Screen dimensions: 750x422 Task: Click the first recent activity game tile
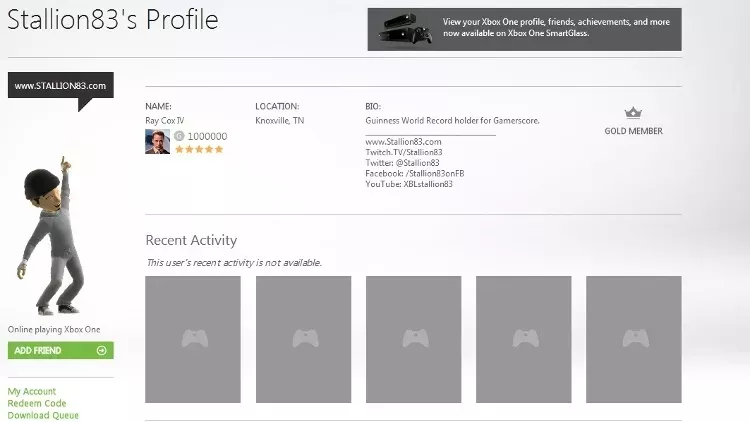[193, 339]
